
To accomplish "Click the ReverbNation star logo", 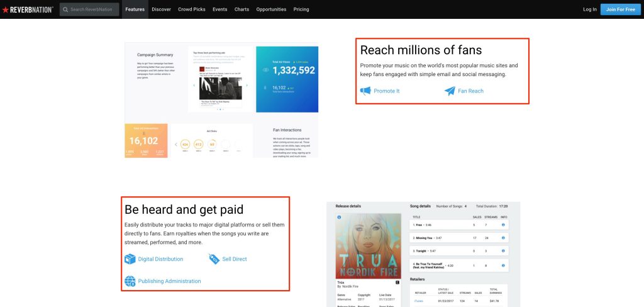I will pos(28,9).
